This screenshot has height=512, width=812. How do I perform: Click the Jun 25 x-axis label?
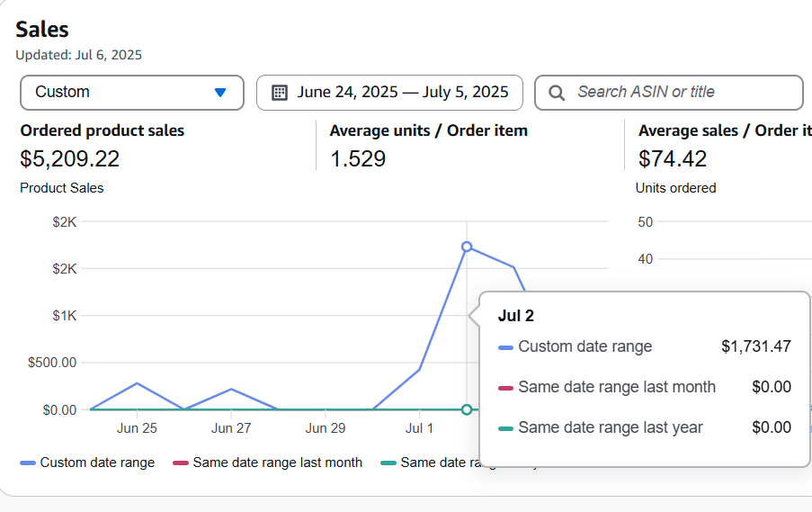pyautogui.click(x=137, y=428)
